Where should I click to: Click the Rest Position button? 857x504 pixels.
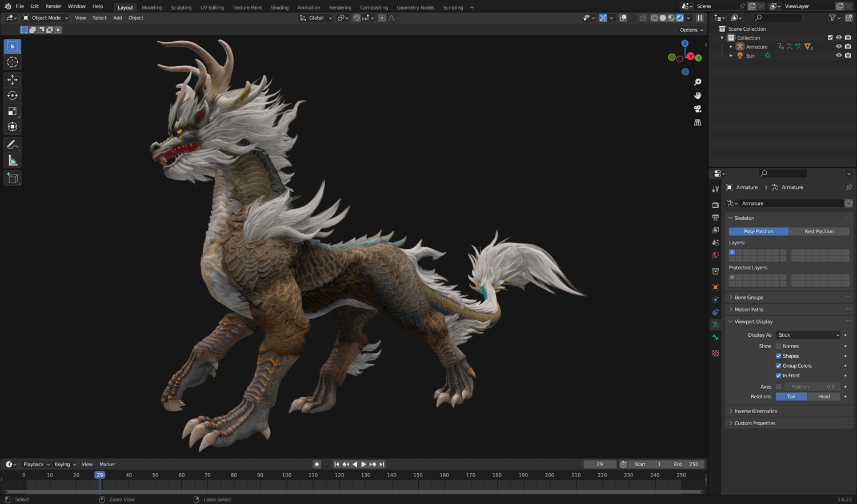tap(819, 232)
